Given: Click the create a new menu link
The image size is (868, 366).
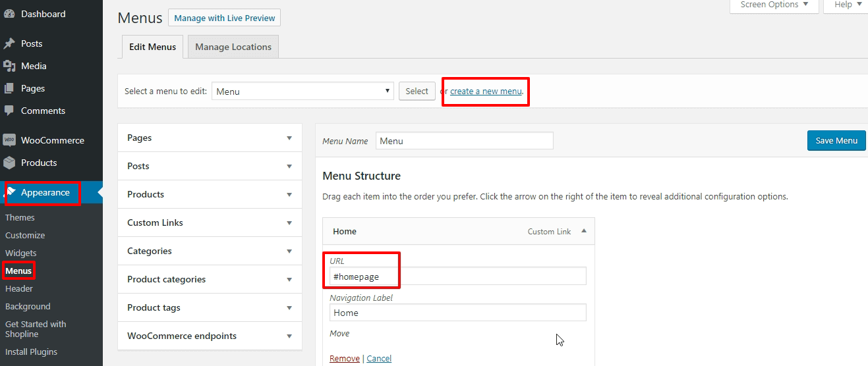Looking at the screenshot, I should pyautogui.click(x=486, y=91).
